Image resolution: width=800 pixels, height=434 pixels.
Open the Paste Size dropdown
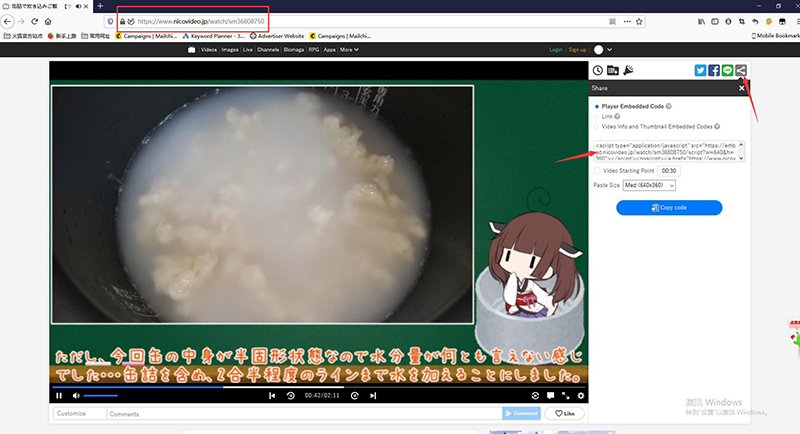[649, 186]
